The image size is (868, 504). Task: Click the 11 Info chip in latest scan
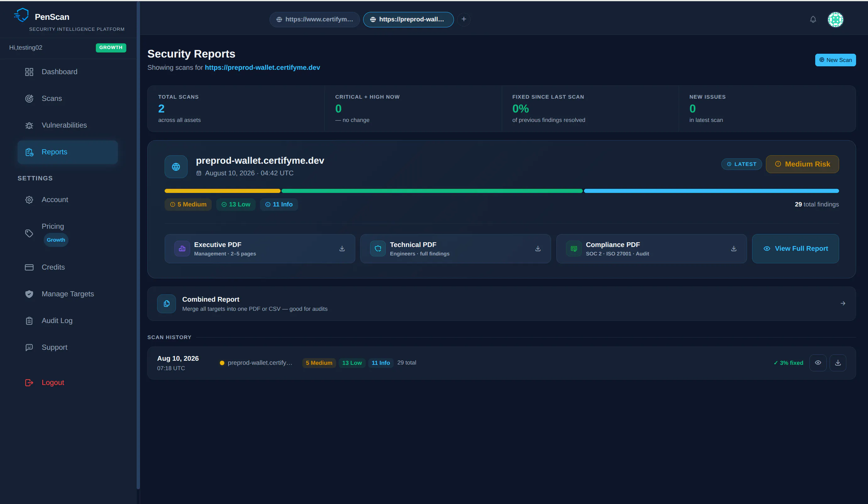click(x=279, y=204)
